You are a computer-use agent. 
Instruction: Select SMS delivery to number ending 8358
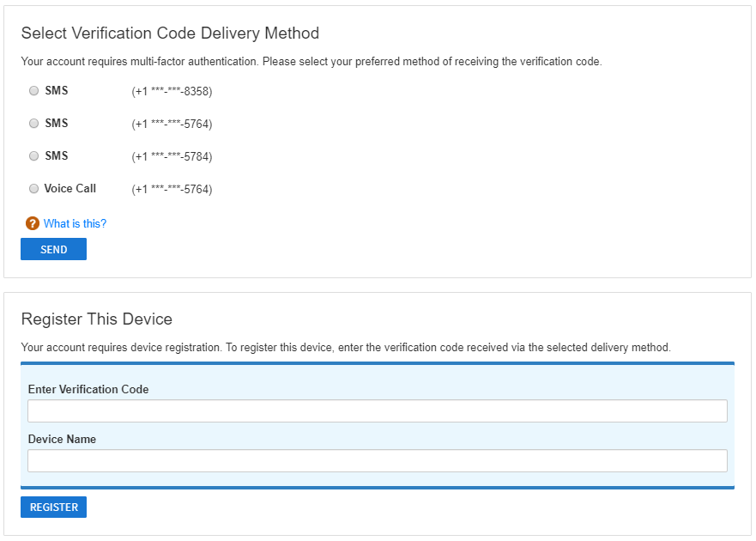pyautogui.click(x=33, y=90)
